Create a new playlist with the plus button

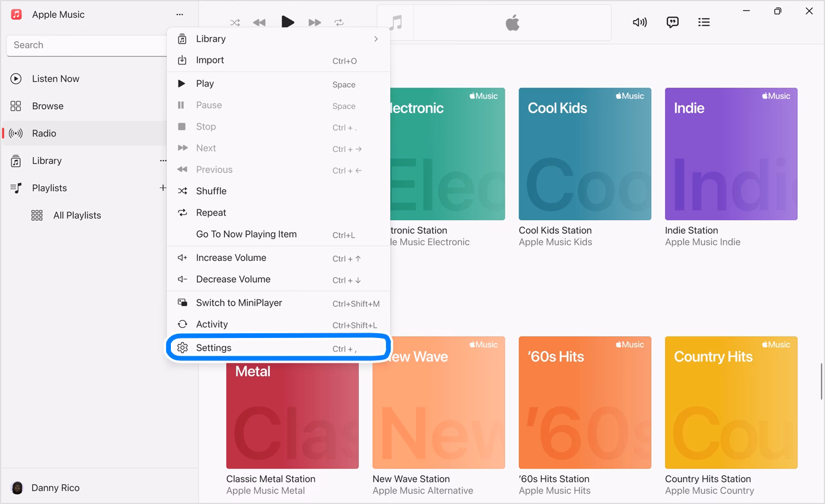pos(163,188)
